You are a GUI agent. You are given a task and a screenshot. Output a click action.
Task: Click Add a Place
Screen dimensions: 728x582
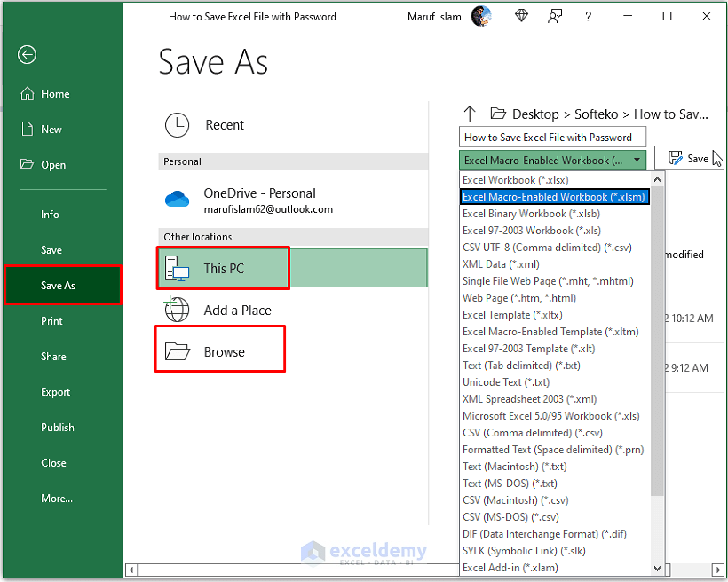click(x=292, y=310)
